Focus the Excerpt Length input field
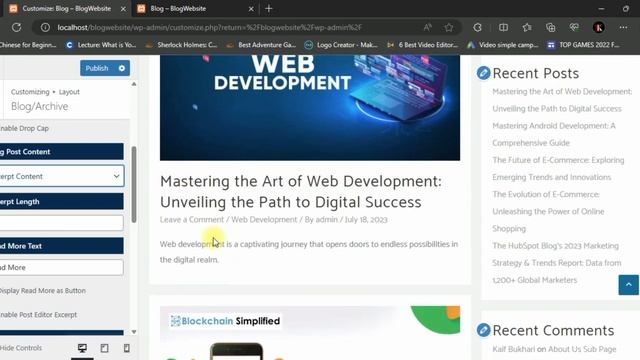640x360 pixels. (61, 223)
